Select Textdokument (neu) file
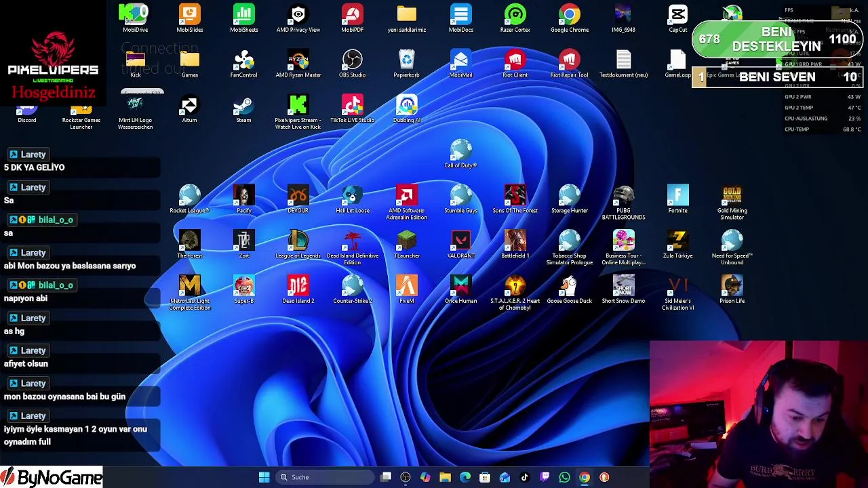Screen dimensions: 868x488 pos(623,64)
